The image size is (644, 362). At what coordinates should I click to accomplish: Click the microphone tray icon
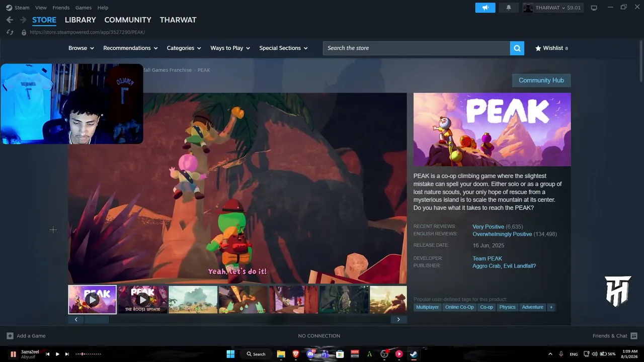[x=561, y=354]
